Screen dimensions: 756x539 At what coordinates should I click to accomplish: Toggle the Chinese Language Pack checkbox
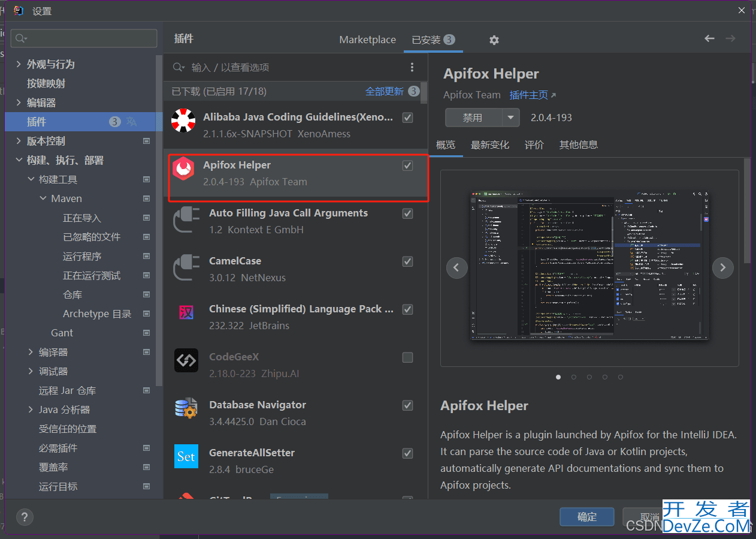click(x=407, y=309)
